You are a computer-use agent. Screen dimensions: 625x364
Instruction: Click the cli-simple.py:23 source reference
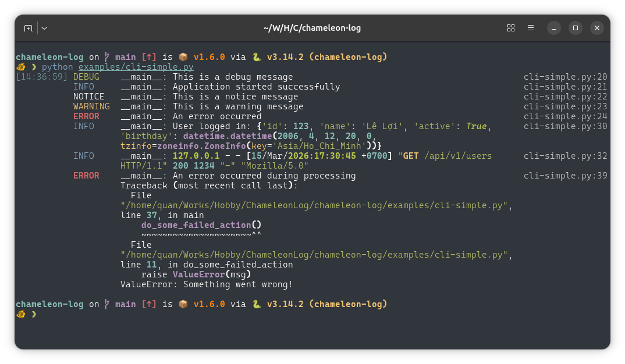565,106
